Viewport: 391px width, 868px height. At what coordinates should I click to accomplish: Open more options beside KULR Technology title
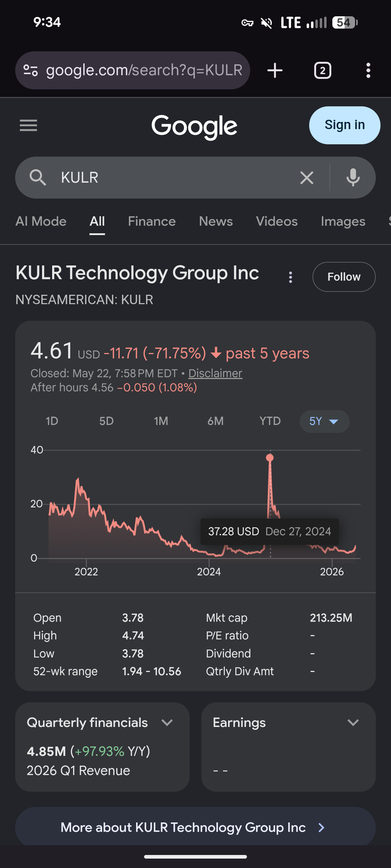click(290, 277)
